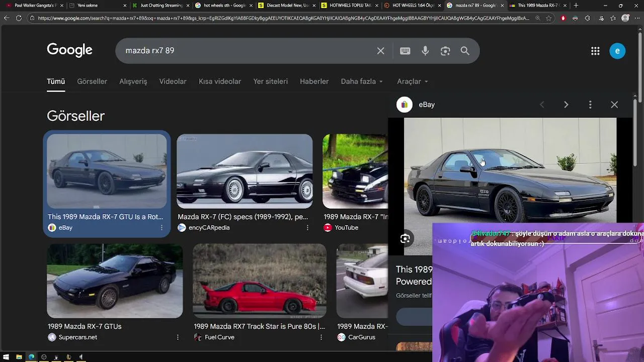Open the browser extensions puzzle icon
This screenshot has width=644, height=362.
[587, 18]
